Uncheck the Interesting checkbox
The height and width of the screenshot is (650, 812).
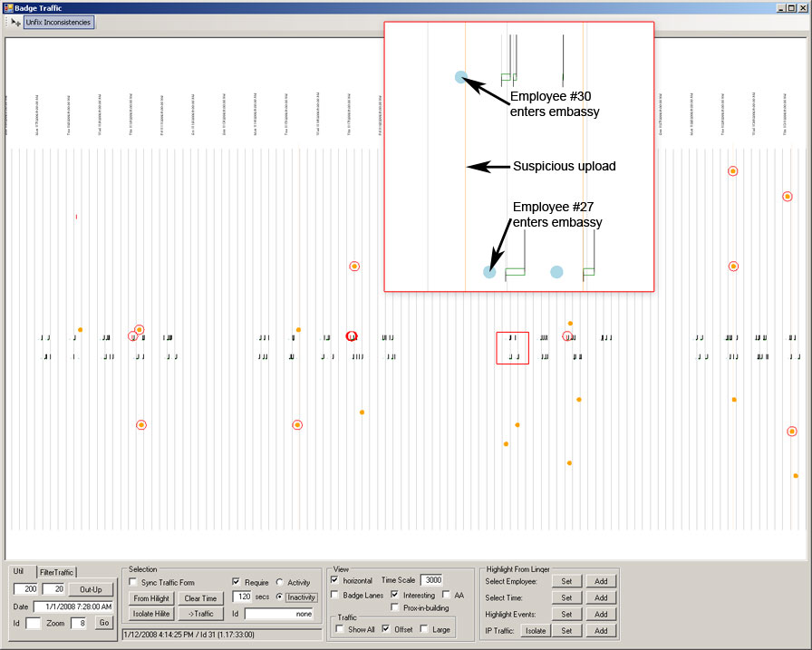[395, 595]
